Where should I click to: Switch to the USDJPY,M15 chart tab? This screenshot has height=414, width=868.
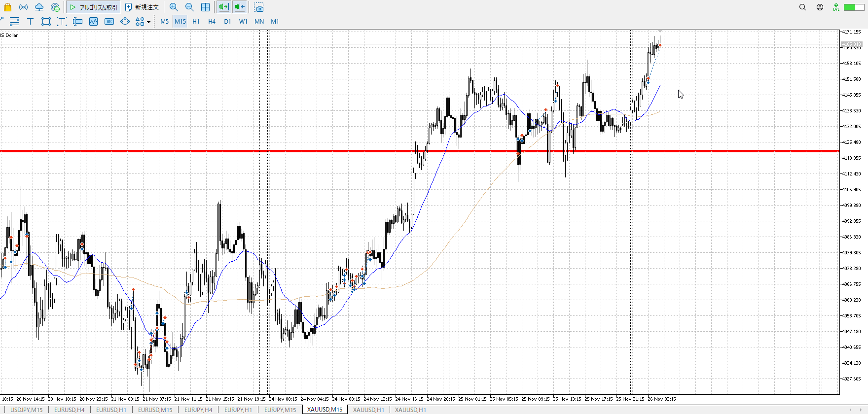coord(27,410)
